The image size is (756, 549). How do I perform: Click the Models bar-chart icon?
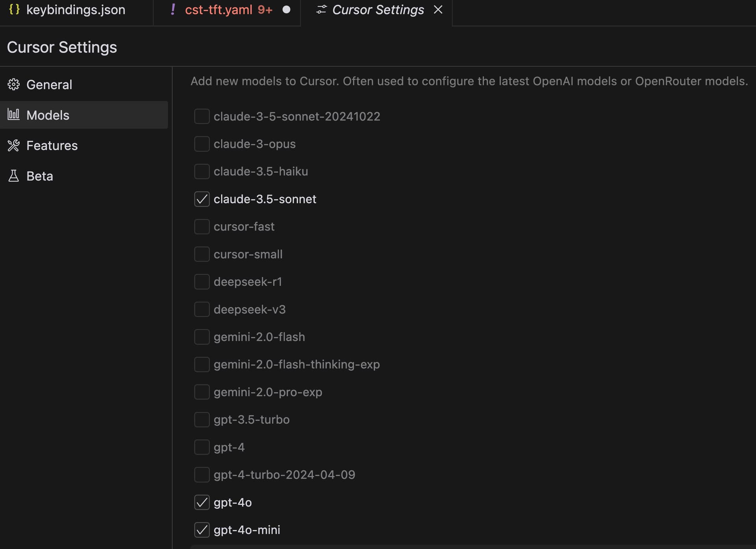click(13, 115)
